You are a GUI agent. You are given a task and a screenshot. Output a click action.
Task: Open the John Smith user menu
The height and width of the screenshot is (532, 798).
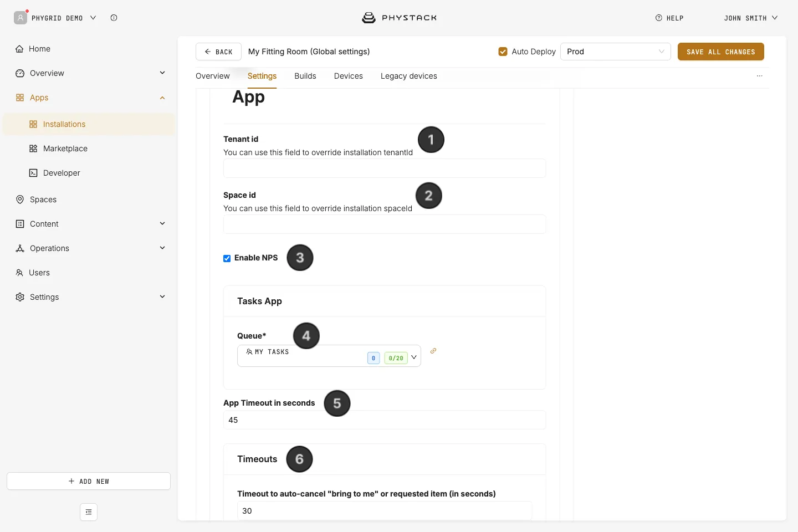tap(751, 18)
